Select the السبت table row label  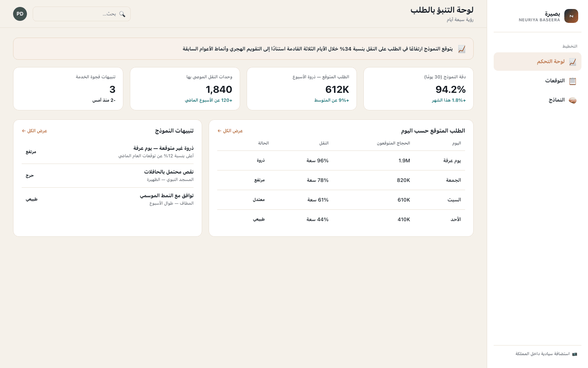(454, 200)
